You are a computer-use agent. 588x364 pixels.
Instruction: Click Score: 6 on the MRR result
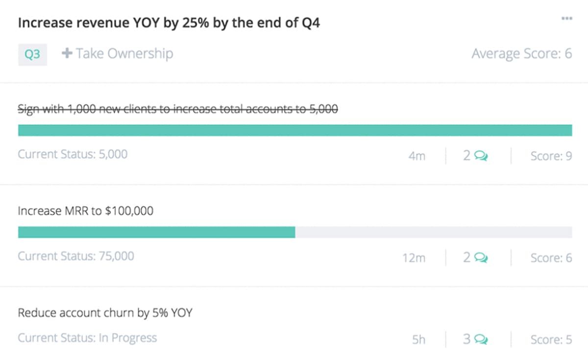(551, 258)
